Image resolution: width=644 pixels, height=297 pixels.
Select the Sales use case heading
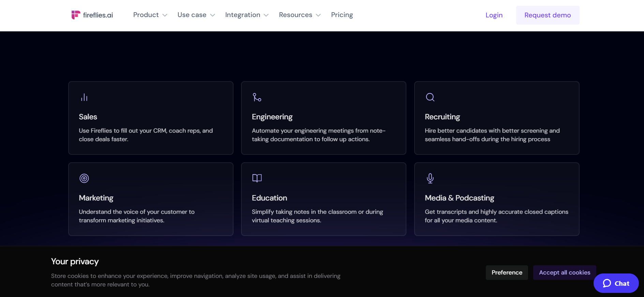[88, 117]
